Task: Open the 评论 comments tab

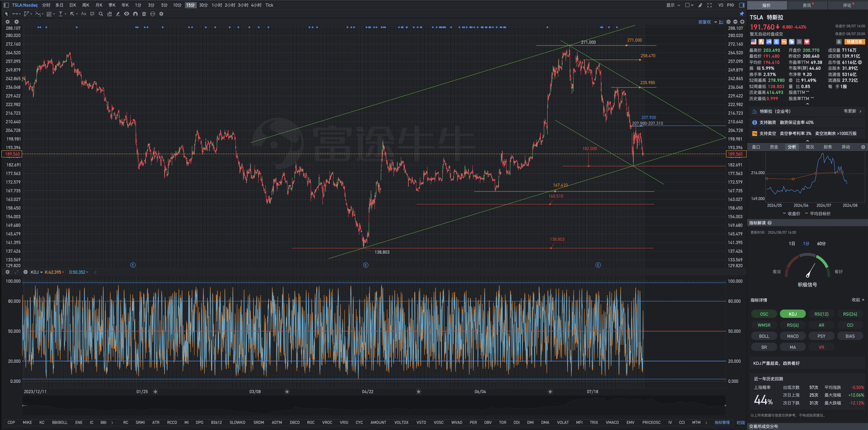Action: coord(848,5)
